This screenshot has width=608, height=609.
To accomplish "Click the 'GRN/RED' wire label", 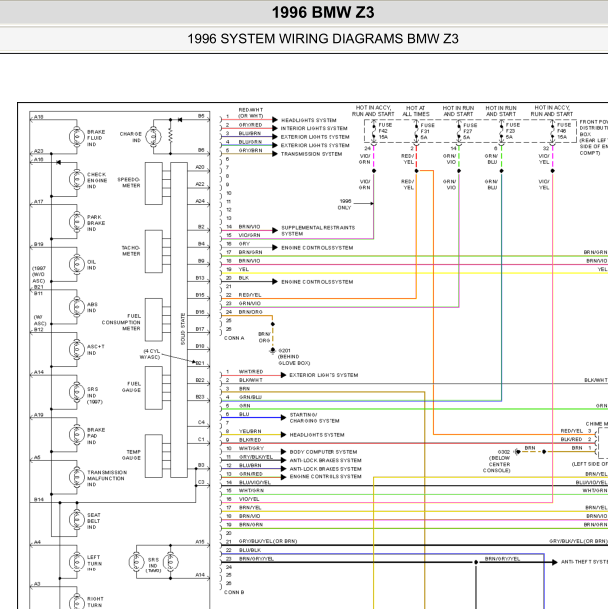I will (251, 474).
